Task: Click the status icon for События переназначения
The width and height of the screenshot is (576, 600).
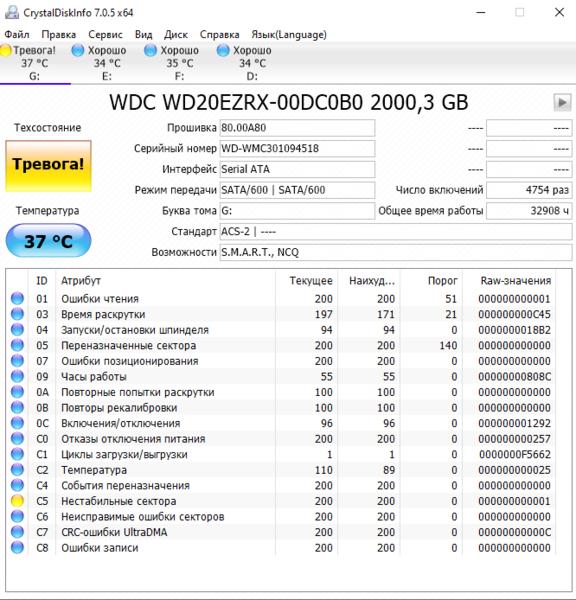Action: tap(17, 485)
